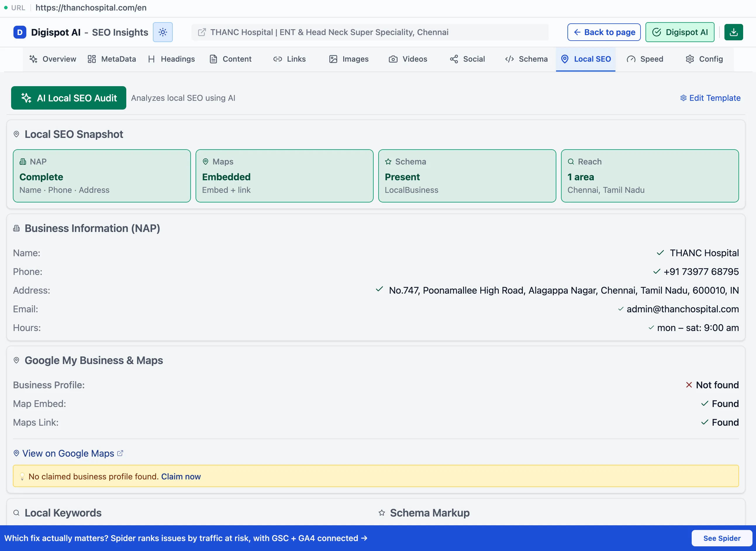Click the page title bar THANC Hospital
The height and width of the screenshot is (551, 756).
click(370, 32)
